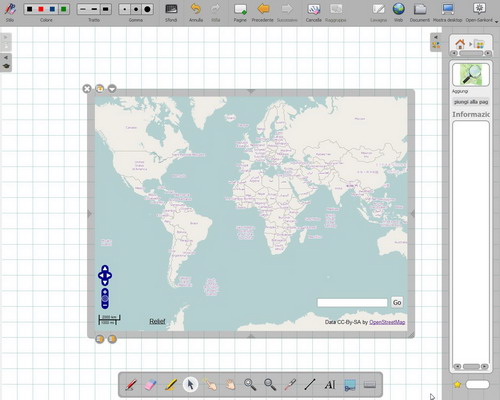Click the info panel scrollbar right arrow
This screenshot has height=400, width=500.
[485, 366]
